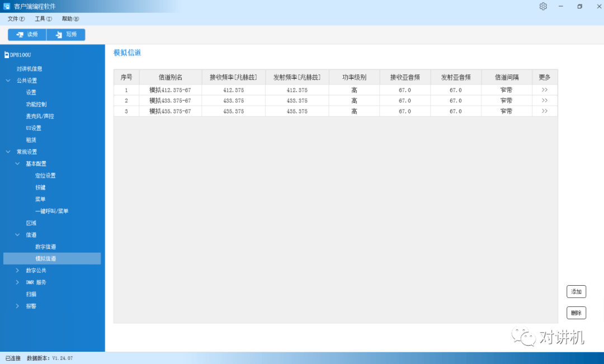Expand the DMR 服务 tree node

pos(17,282)
